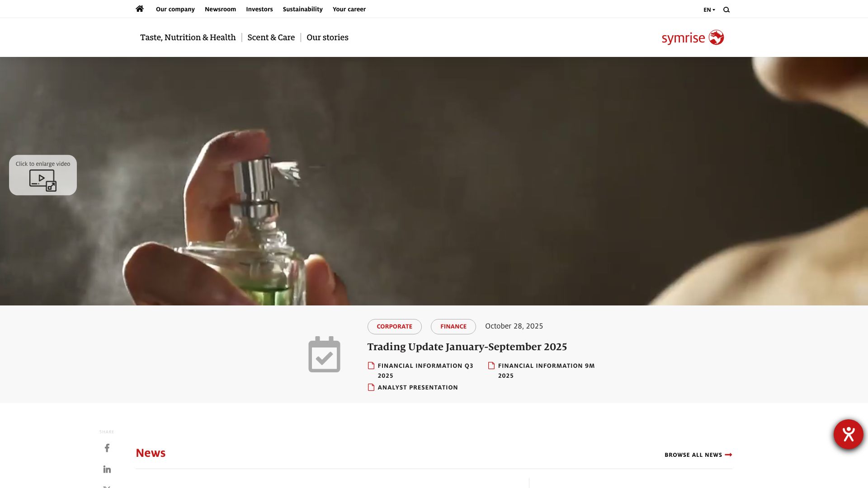Open Taste, Nutrition & Health section

point(188,38)
